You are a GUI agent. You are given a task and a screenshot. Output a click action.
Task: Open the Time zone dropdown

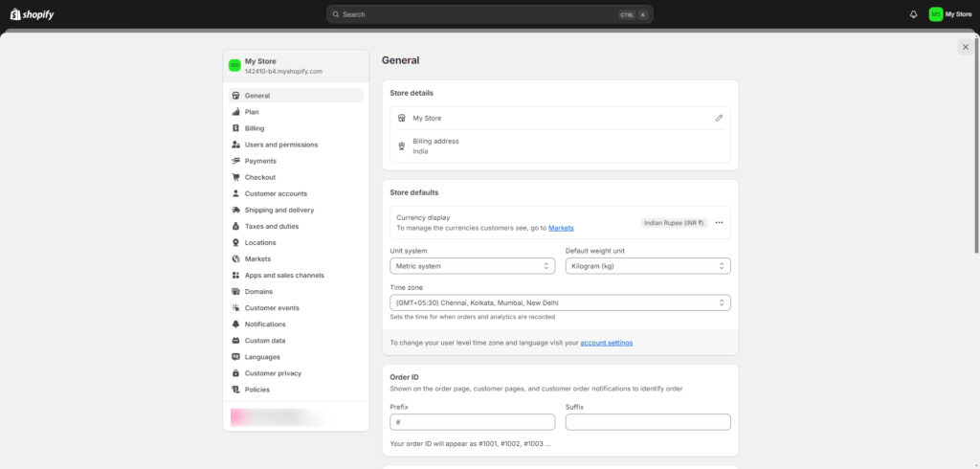pos(560,302)
